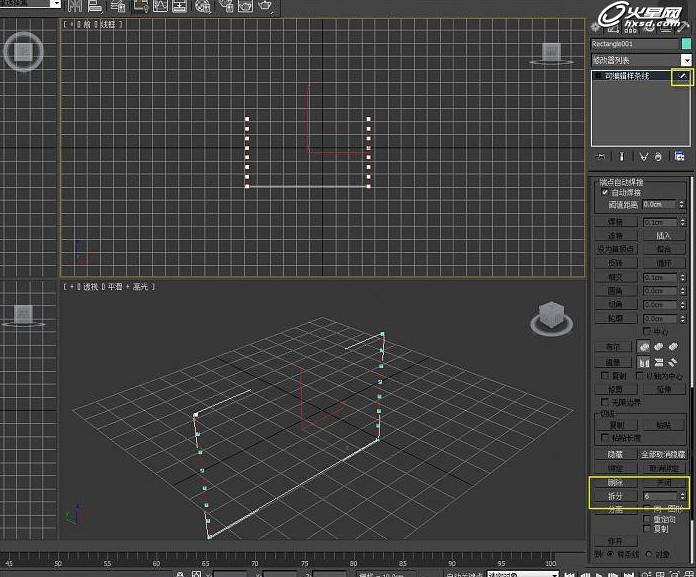Disable the 自动焊接 checkbox
The image size is (696, 577).
coord(605,192)
